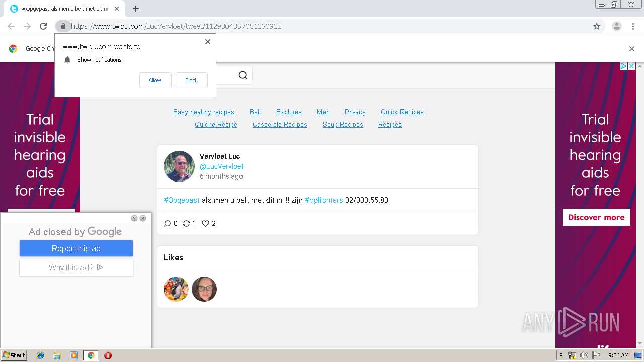Click the volume speaker tray icon
The width and height of the screenshot is (644, 362).
click(584, 355)
